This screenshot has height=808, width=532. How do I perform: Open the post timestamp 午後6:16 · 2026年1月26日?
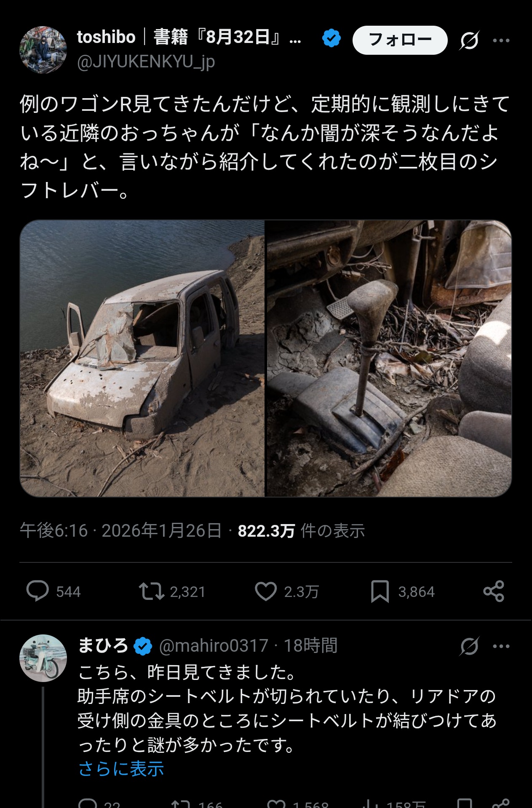[120, 531]
